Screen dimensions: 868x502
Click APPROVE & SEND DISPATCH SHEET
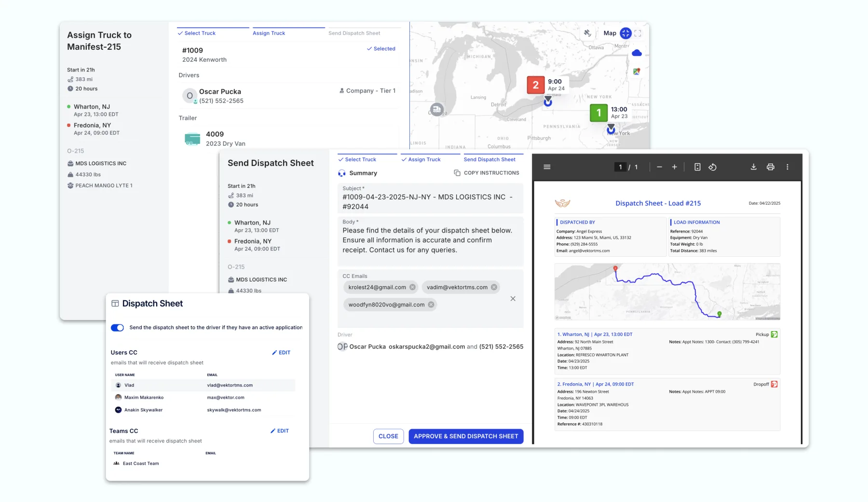[466, 436]
